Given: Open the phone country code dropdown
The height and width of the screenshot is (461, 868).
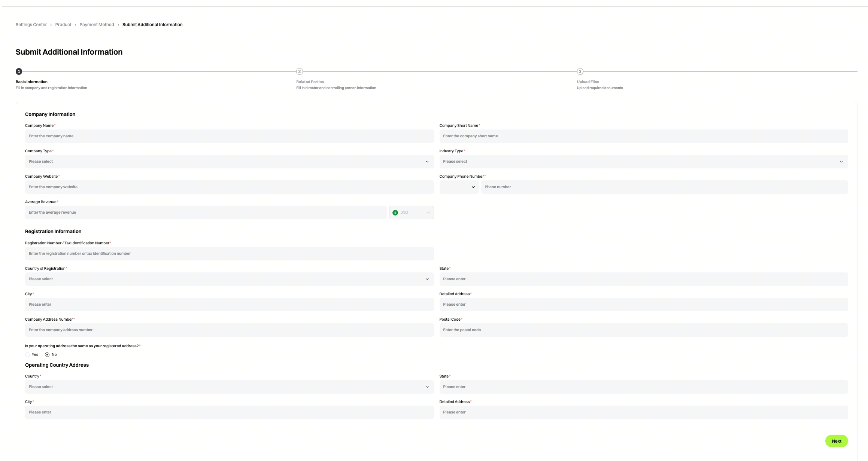Looking at the screenshot, I should (459, 187).
